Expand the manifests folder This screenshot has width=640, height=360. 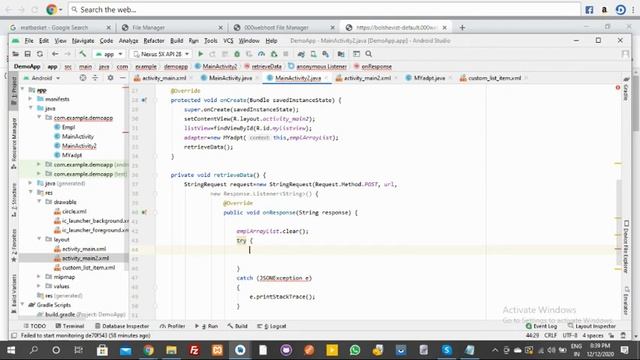30,99
